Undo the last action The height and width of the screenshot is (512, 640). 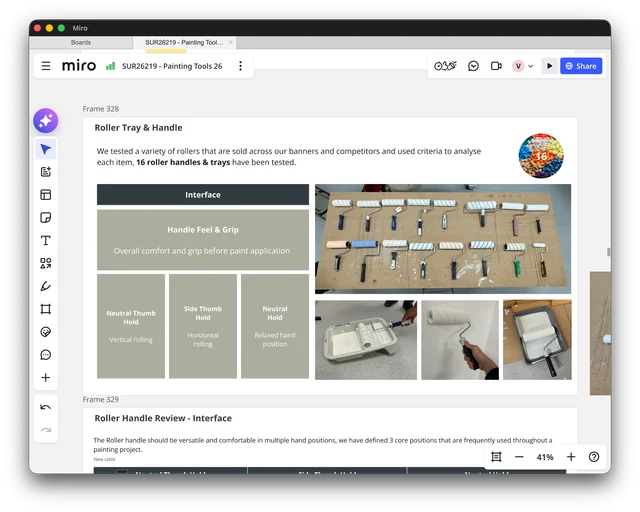point(46,407)
